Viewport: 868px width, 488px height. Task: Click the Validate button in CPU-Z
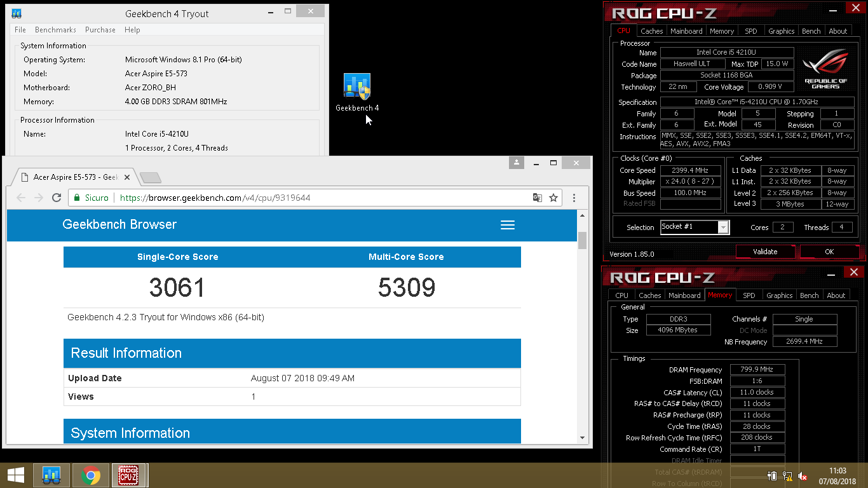pyautogui.click(x=765, y=252)
